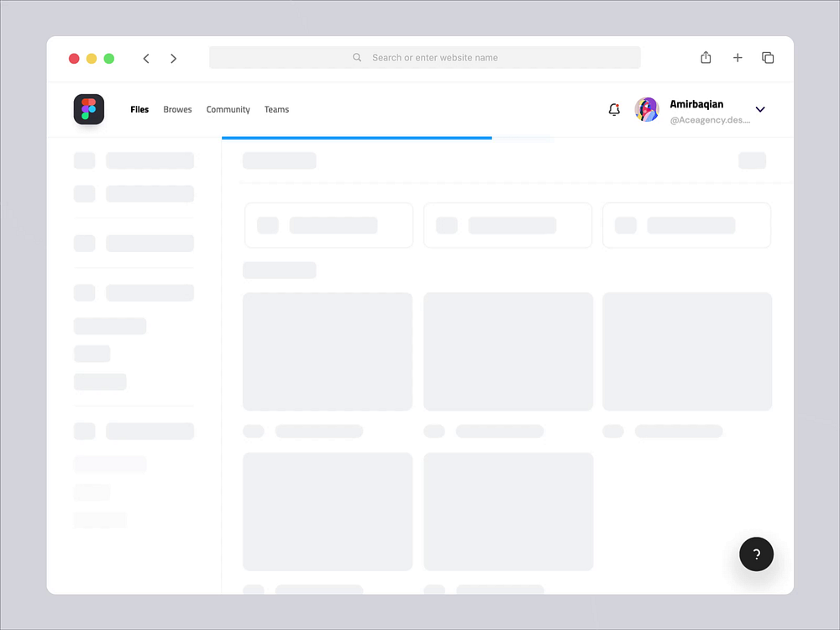
Task: Click the Share icon in browser toolbar
Action: 706,57
